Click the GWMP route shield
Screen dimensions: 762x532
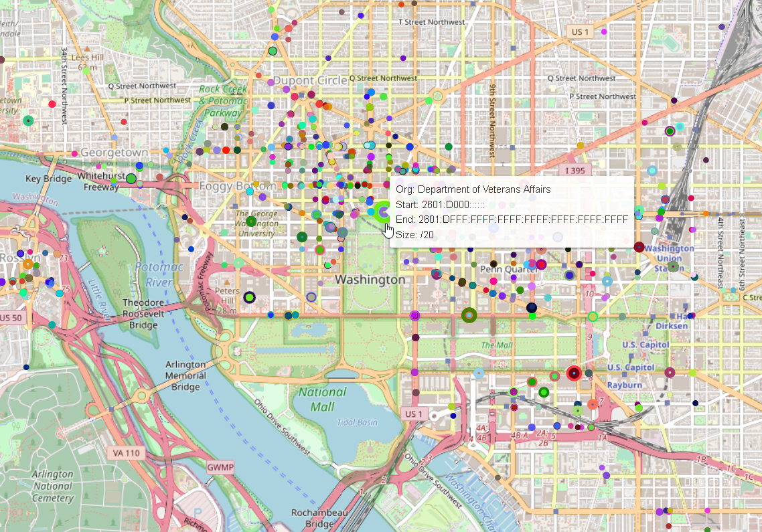click(x=220, y=467)
